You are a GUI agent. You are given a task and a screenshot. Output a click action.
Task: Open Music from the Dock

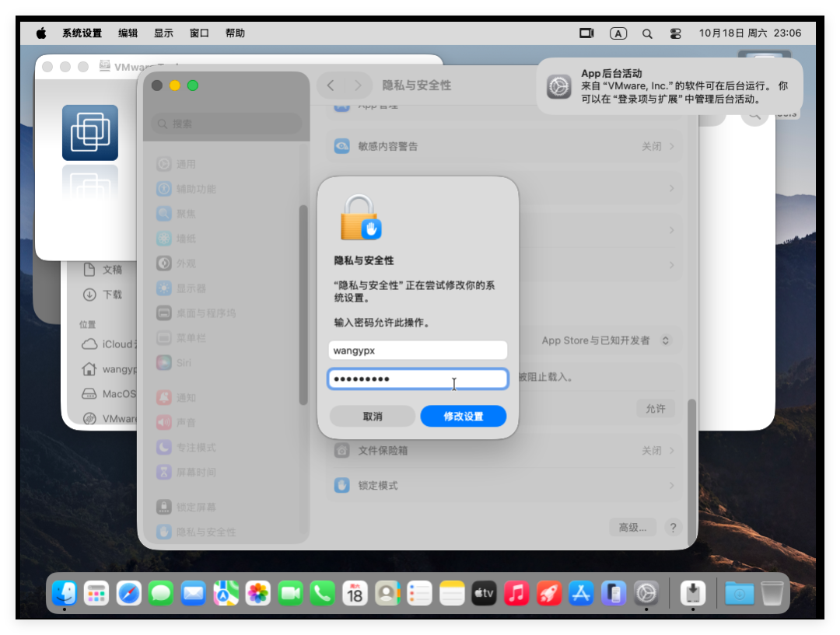(516, 593)
